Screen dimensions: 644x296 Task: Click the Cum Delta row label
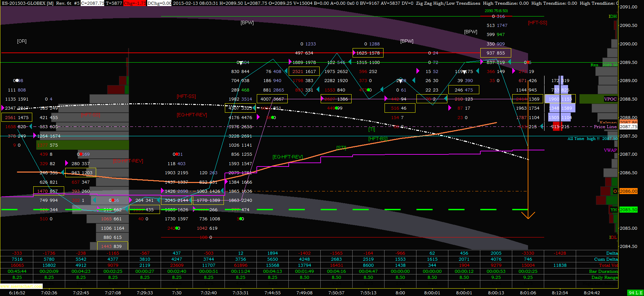point(606,259)
